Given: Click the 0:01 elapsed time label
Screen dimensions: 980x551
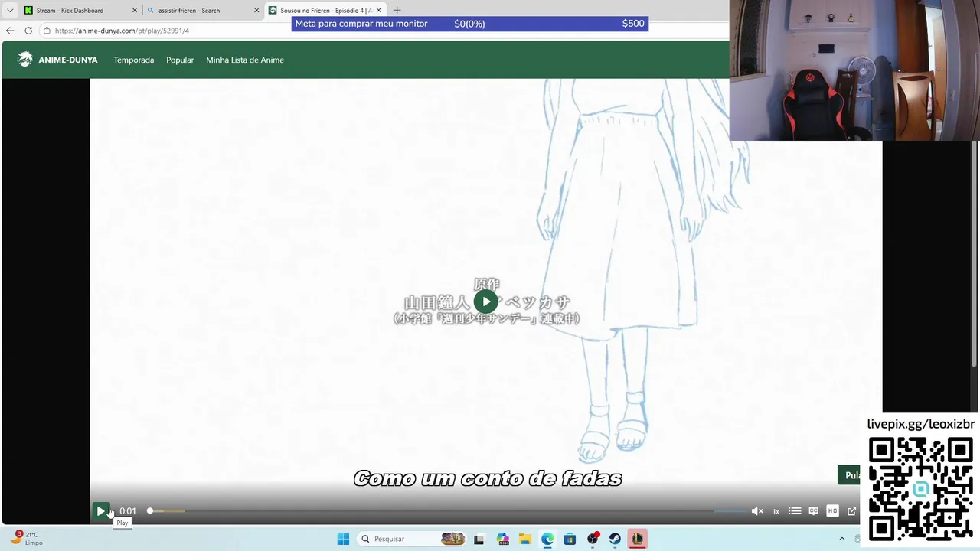Looking at the screenshot, I should (x=127, y=511).
